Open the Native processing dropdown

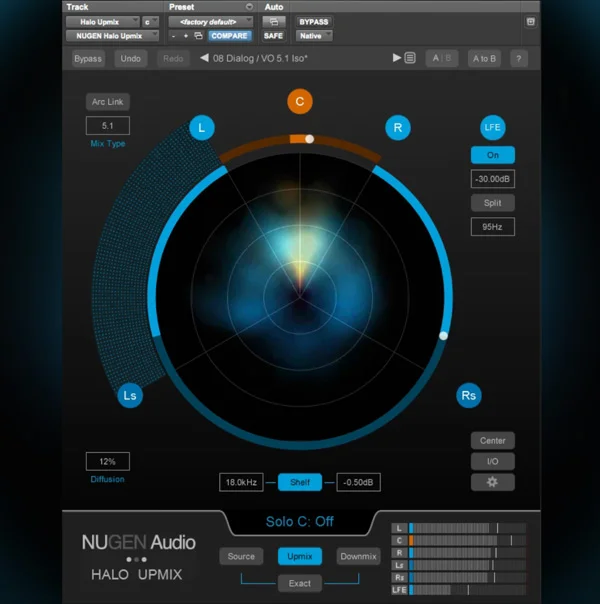point(314,36)
